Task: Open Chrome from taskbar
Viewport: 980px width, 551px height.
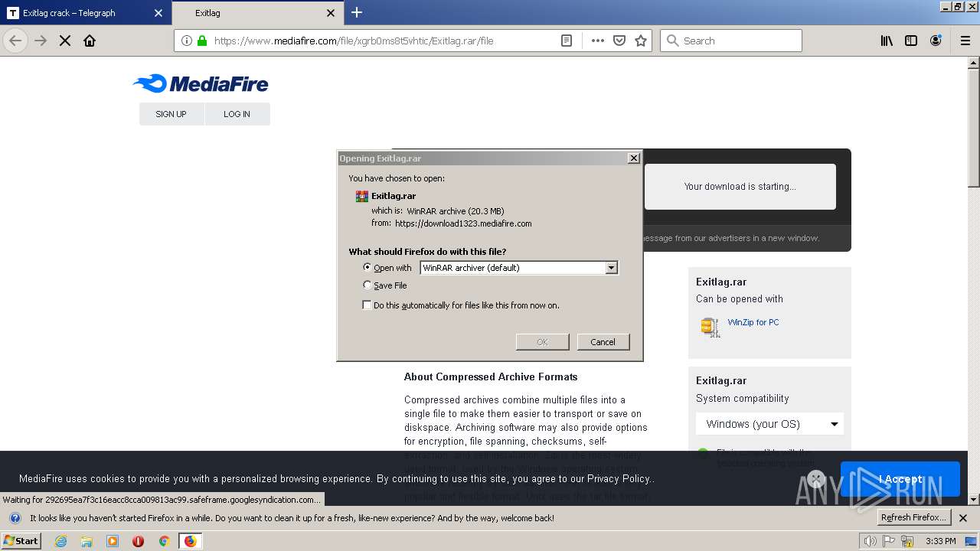Action: point(164,541)
